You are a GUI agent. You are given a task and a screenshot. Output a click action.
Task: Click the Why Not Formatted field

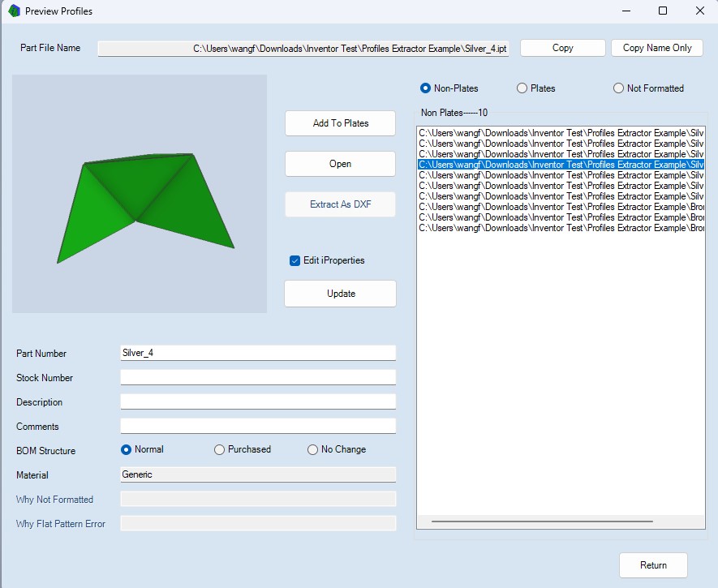point(258,499)
